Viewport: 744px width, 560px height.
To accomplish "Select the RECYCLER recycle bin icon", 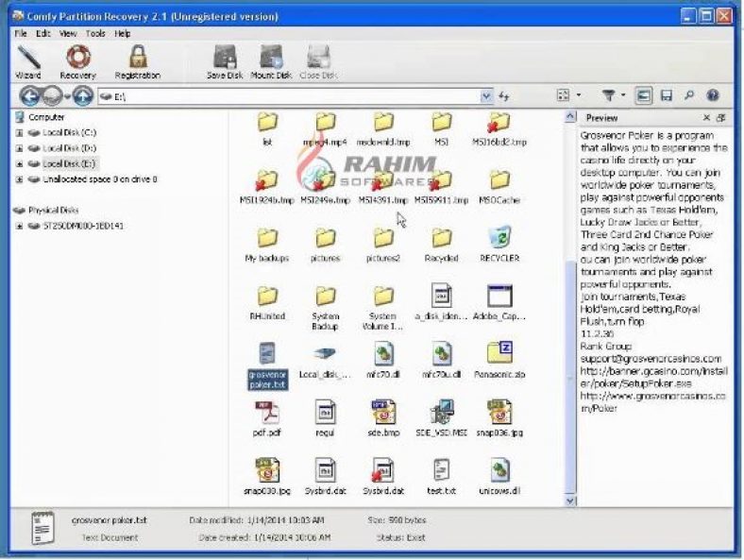I will pyautogui.click(x=499, y=244).
